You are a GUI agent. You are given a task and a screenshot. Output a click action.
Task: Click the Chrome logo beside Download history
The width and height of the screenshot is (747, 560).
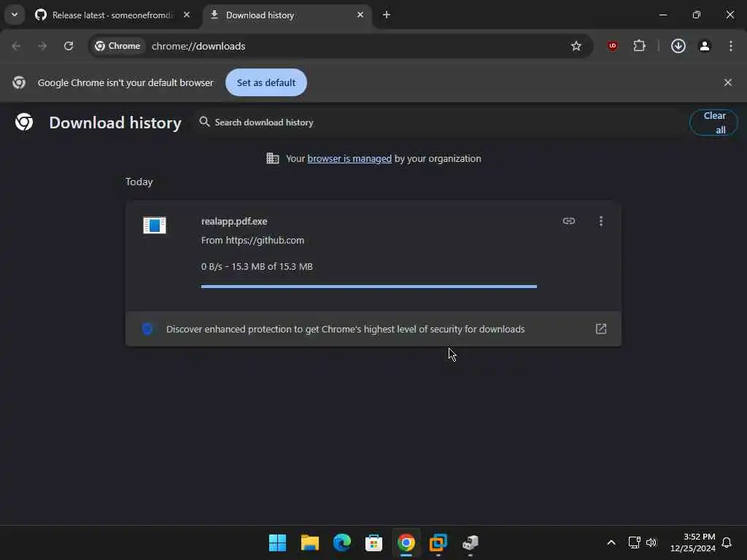coord(24,122)
